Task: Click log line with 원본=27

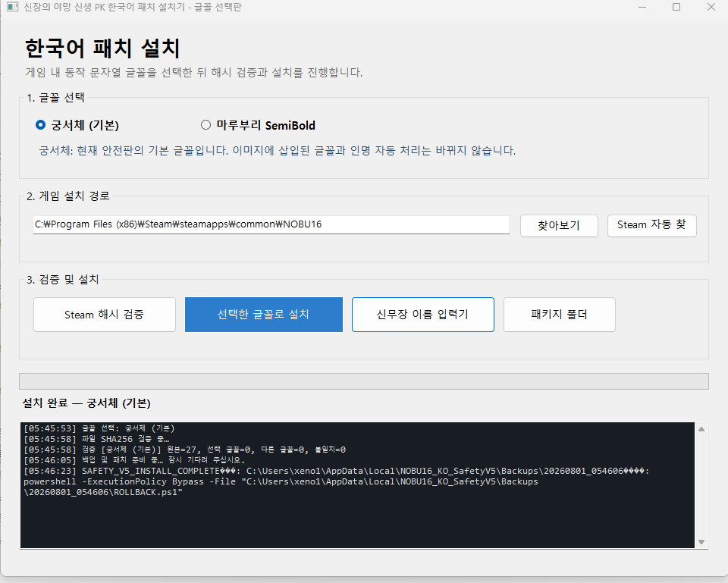Action: pos(185,450)
